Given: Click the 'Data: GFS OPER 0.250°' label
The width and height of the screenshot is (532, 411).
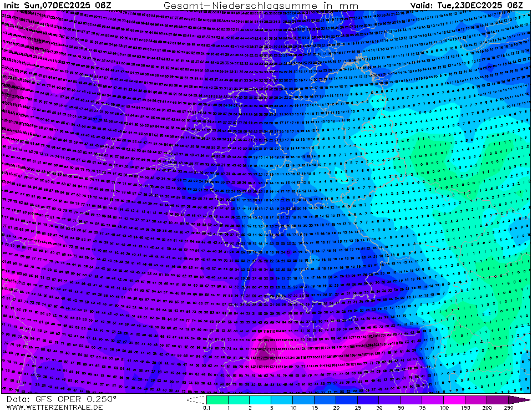Looking at the screenshot, I should click(x=62, y=399).
